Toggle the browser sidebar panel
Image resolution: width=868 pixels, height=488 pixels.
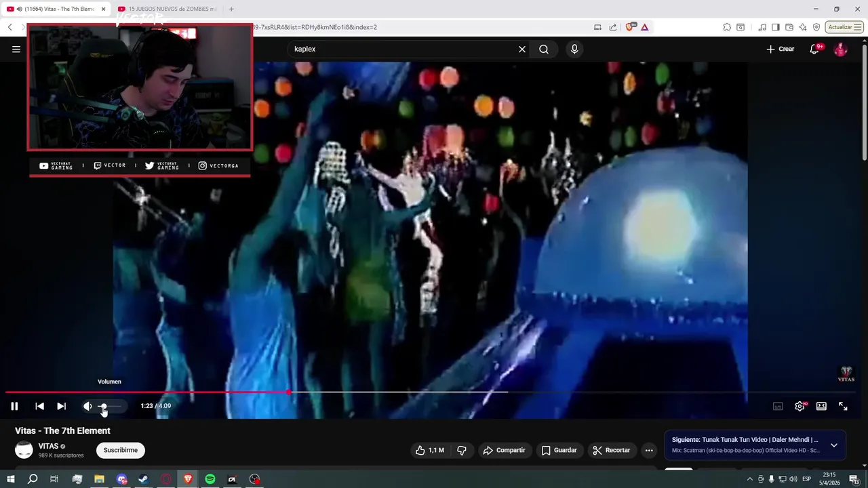pos(776,27)
